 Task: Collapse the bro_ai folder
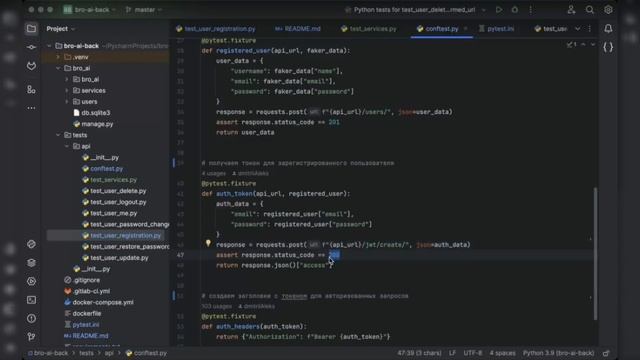coord(58,68)
